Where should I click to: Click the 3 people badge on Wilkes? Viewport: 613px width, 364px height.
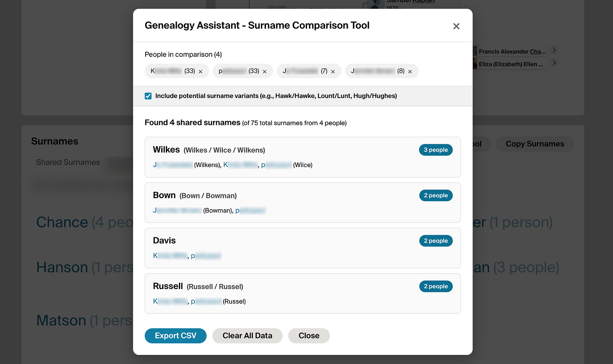(436, 150)
